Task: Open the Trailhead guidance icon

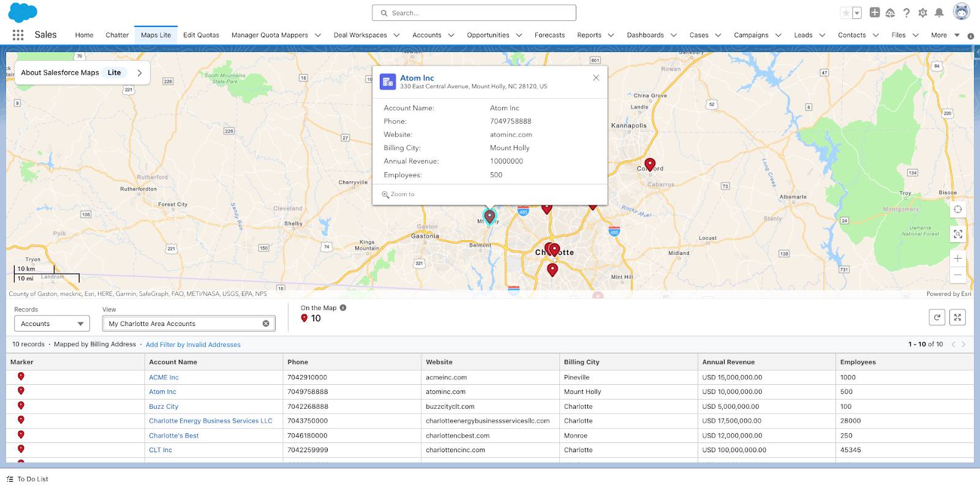Action: coord(891,13)
